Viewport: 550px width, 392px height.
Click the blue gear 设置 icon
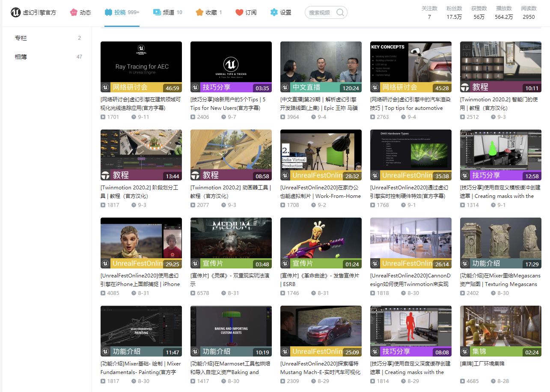tap(274, 12)
